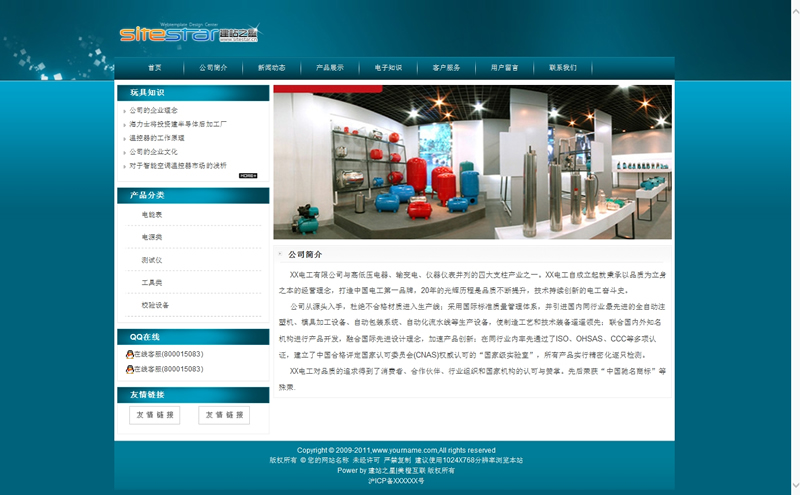800x495 pixels.
Task: Open 新闻动态 navigation item
Action: click(x=271, y=68)
